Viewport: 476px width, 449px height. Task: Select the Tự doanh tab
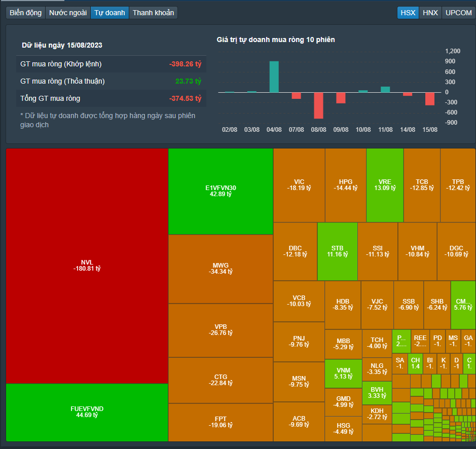pyautogui.click(x=109, y=13)
